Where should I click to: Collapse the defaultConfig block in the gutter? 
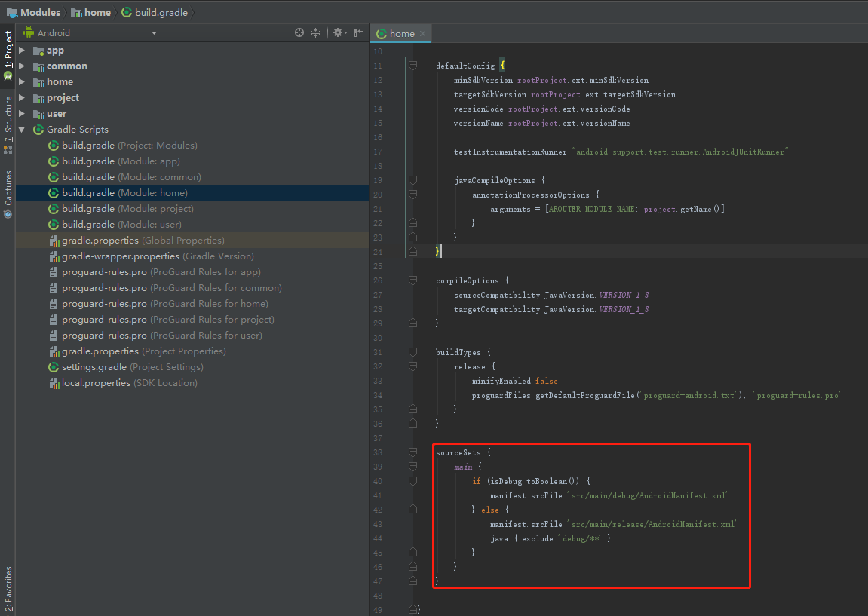[411, 66]
